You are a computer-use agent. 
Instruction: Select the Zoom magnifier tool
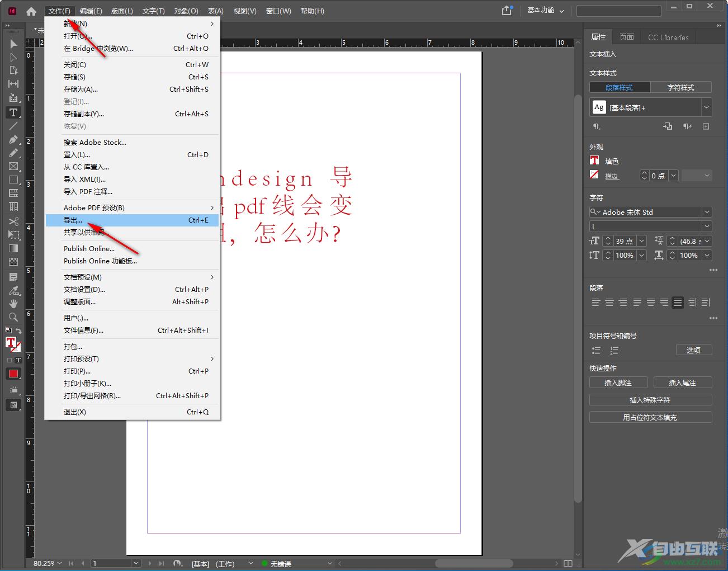(x=13, y=317)
